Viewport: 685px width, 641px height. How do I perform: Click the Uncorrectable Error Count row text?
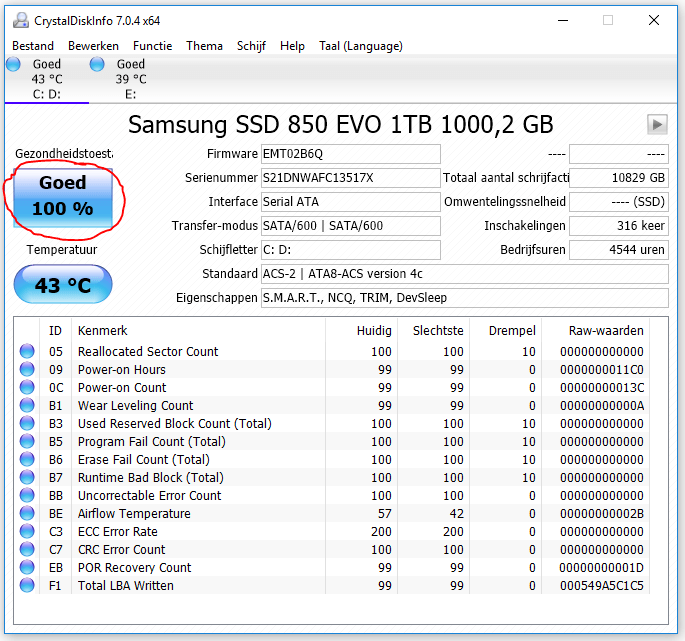click(x=149, y=495)
